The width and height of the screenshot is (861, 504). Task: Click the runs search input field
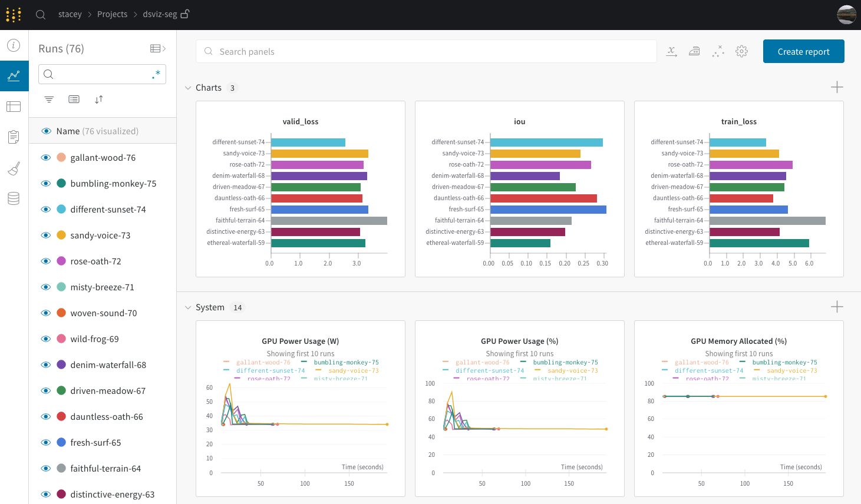pyautogui.click(x=102, y=74)
